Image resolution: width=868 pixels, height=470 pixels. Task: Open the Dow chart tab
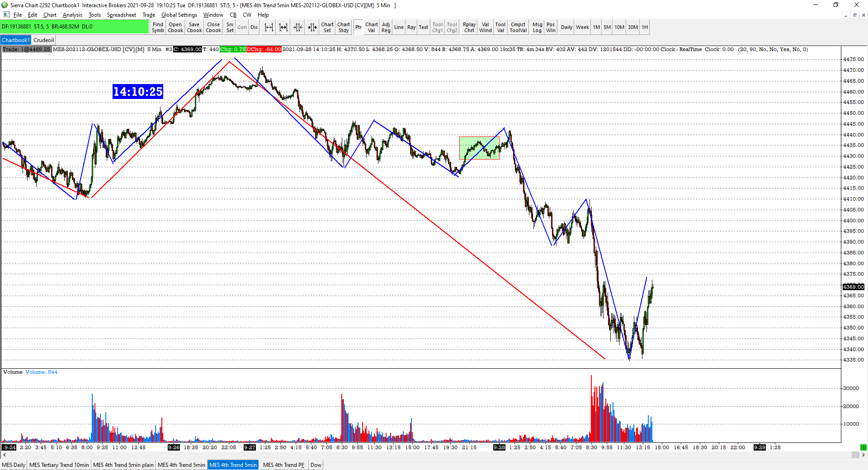point(316,465)
